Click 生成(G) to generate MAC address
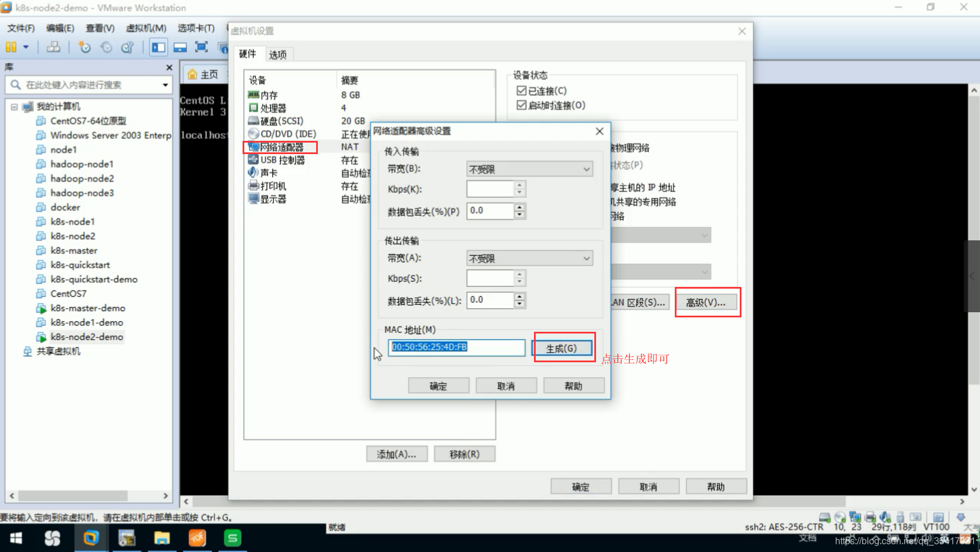 pyautogui.click(x=562, y=348)
